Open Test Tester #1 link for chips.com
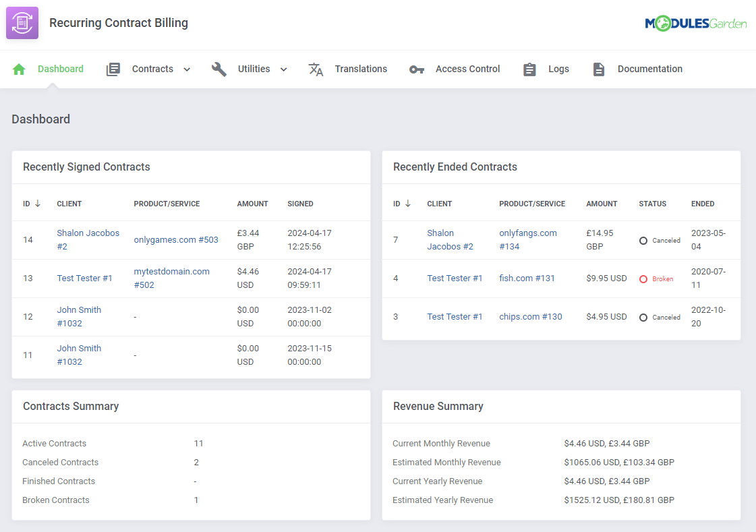The height and width of the screenshot is (532, 756). click(455, 317)
